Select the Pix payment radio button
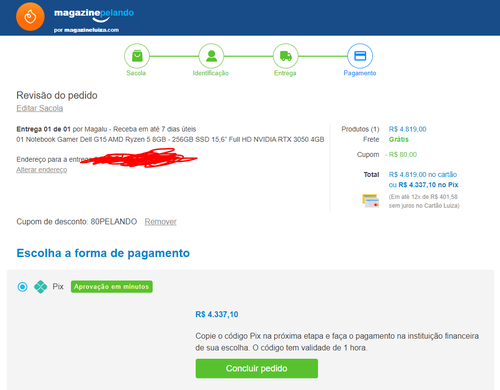This screenshot has height=390, width=500. pos(22,287)
